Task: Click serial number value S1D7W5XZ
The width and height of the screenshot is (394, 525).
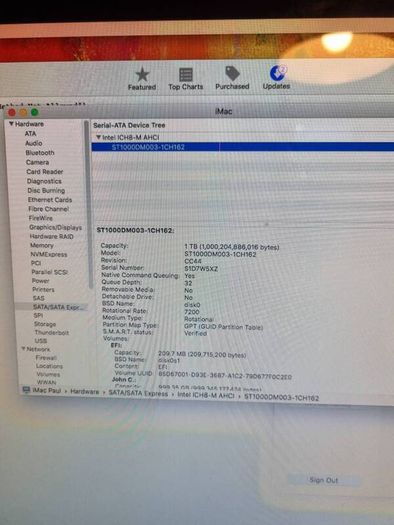Action: coord(201,269)
